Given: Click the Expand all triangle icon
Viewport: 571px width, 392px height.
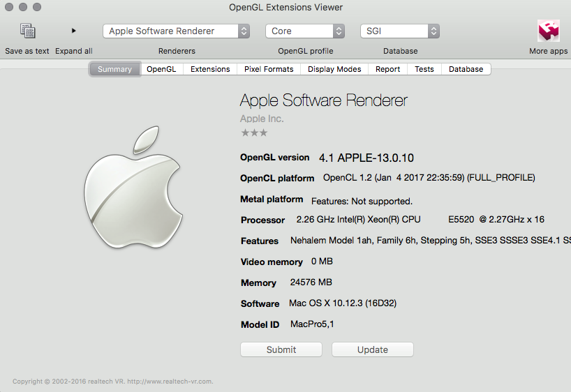Looking at the screenshot, I should 73,31.
